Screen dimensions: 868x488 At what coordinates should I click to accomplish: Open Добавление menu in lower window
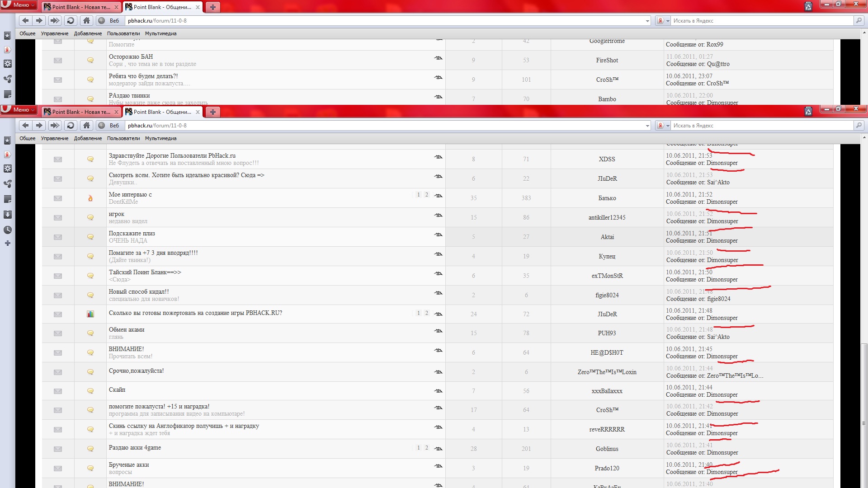tap(88, 138)
